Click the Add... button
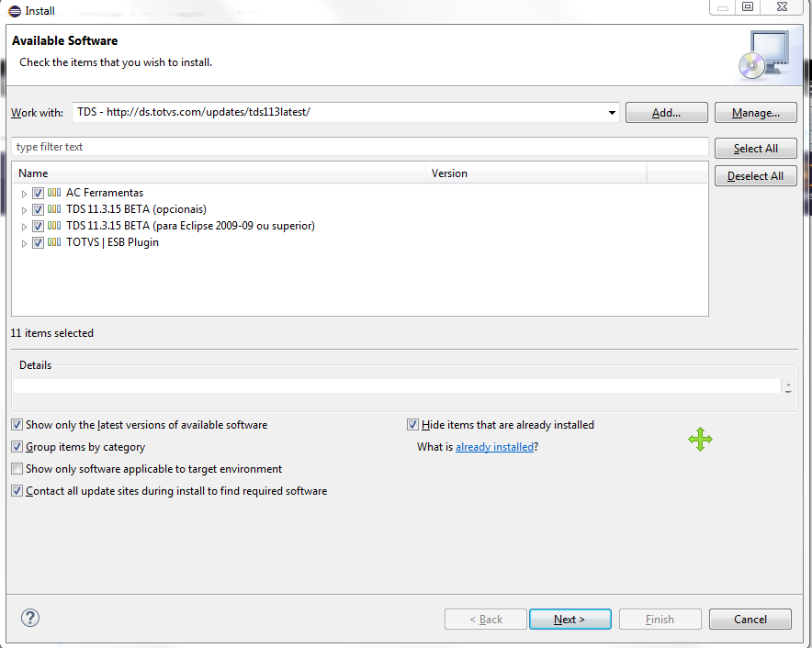Viewport: 812px width, 648px height. [667, 112]
